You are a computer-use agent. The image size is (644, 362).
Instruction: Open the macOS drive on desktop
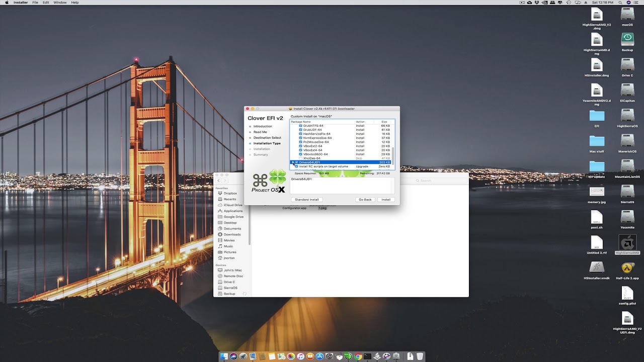click(627, 14)
